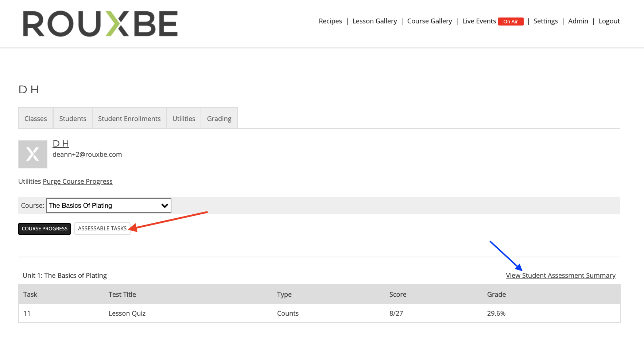The height and width of the screenshot is (339, 644).
Task: Open the Recipes navigation link
Action: 330,21
